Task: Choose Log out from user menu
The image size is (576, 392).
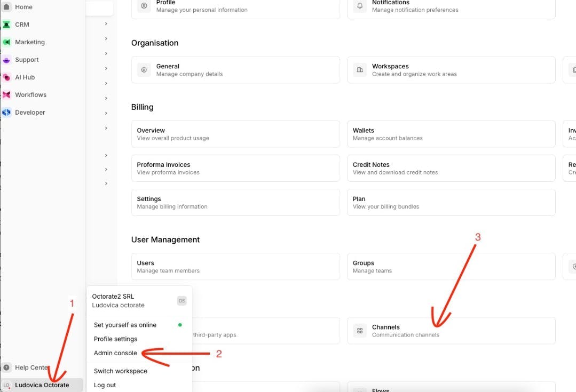Action: [x=105, y=385]
